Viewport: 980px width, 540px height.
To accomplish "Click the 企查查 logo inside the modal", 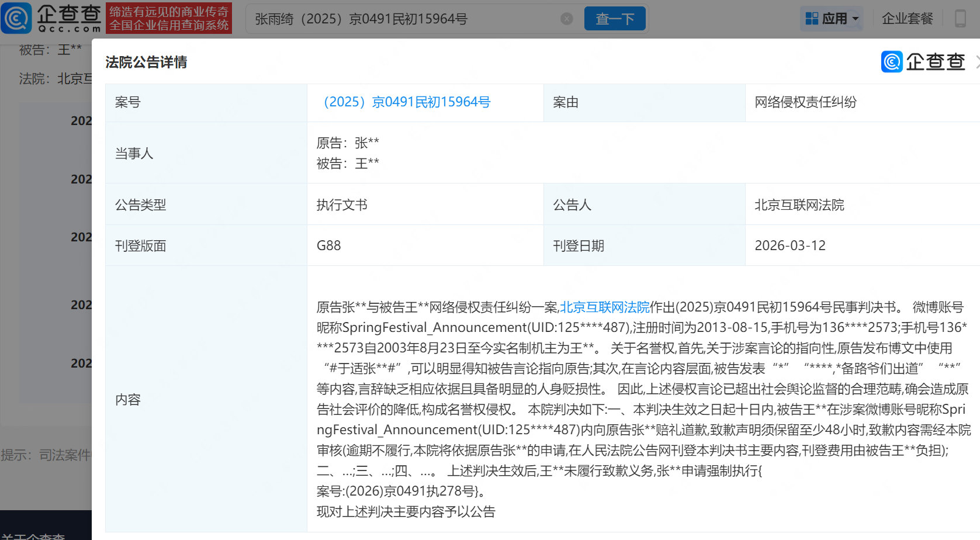I will [922, 61].
